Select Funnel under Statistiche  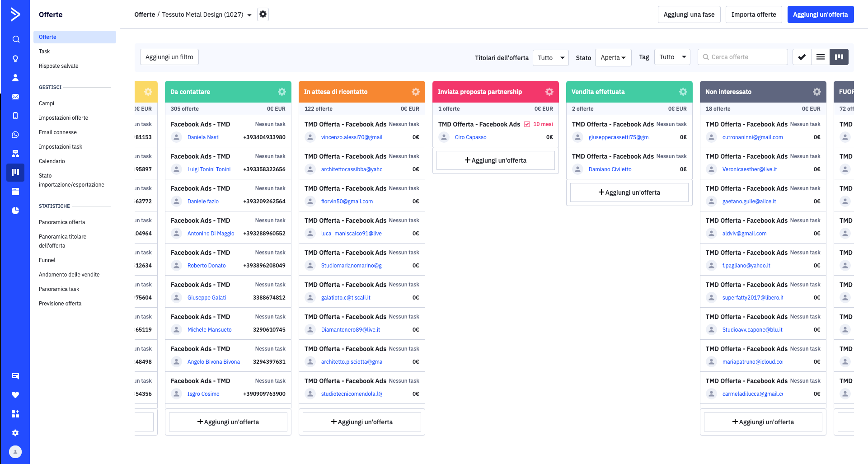click(47, 260)
